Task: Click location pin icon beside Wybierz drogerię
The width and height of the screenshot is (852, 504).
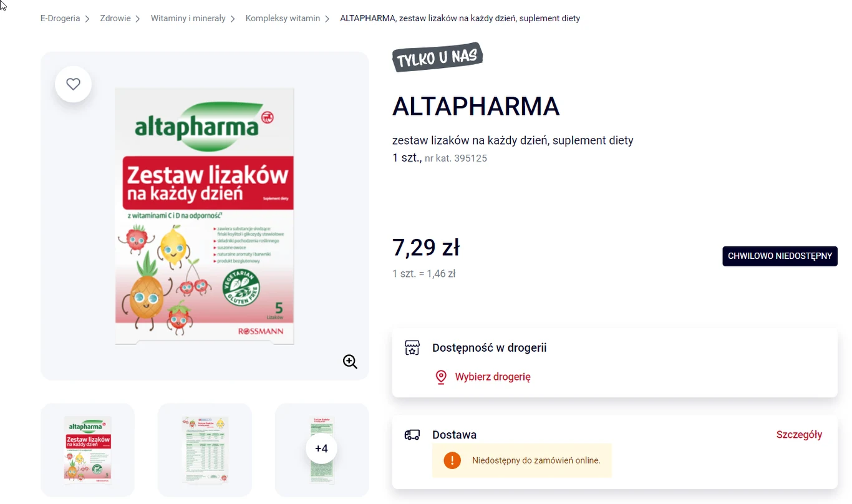Action: pos(441,377)
